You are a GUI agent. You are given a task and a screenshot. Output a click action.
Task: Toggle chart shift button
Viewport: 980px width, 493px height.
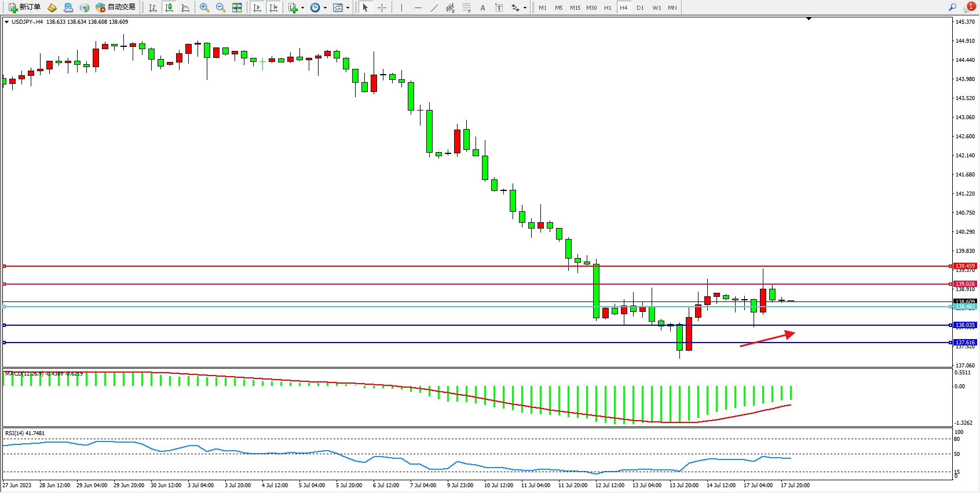tap(273, 8)
